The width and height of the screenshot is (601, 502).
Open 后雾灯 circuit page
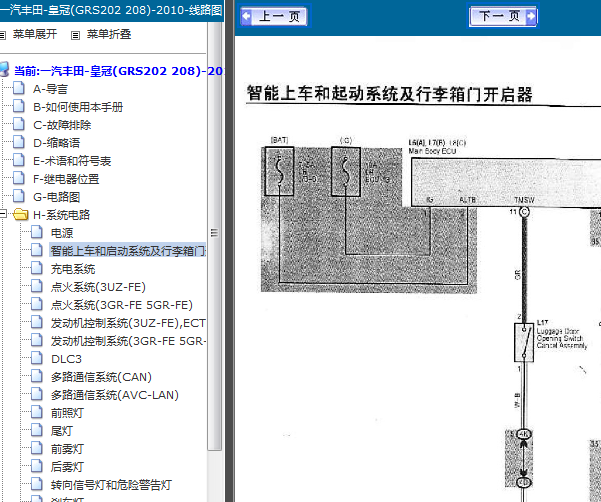coord(67,467)
